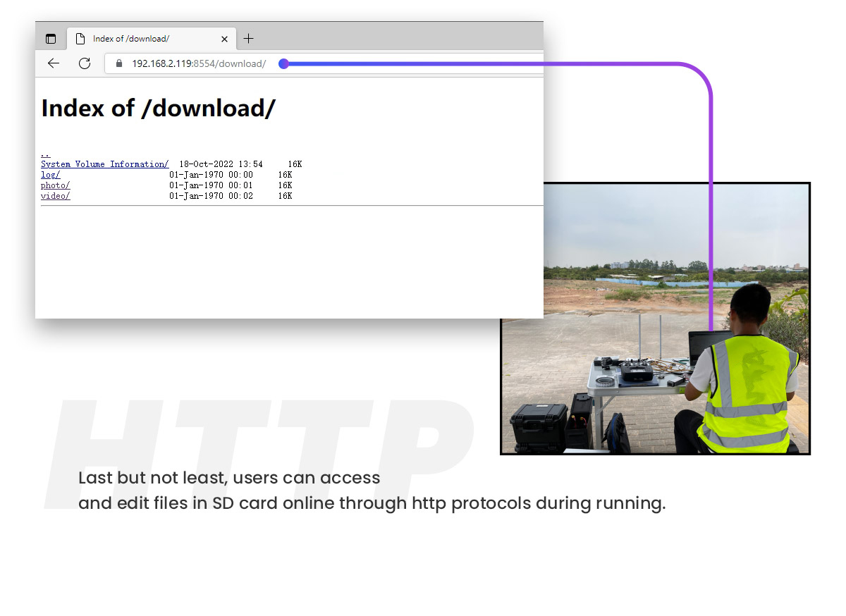The height and width of the screenshot is (616, 846).
Task: Open the tab actions menu icon
Action: pyautogui.click(x=51, y=39)
